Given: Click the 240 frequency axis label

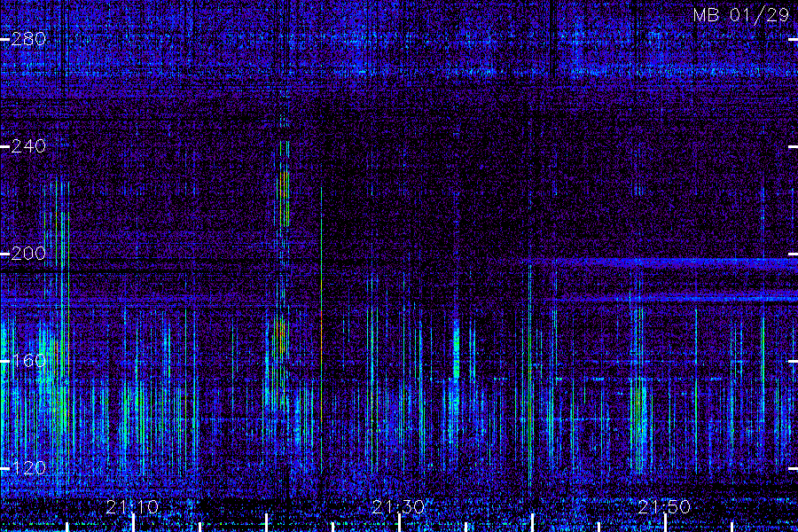Looking at the screenshot, I should [28, 146].
